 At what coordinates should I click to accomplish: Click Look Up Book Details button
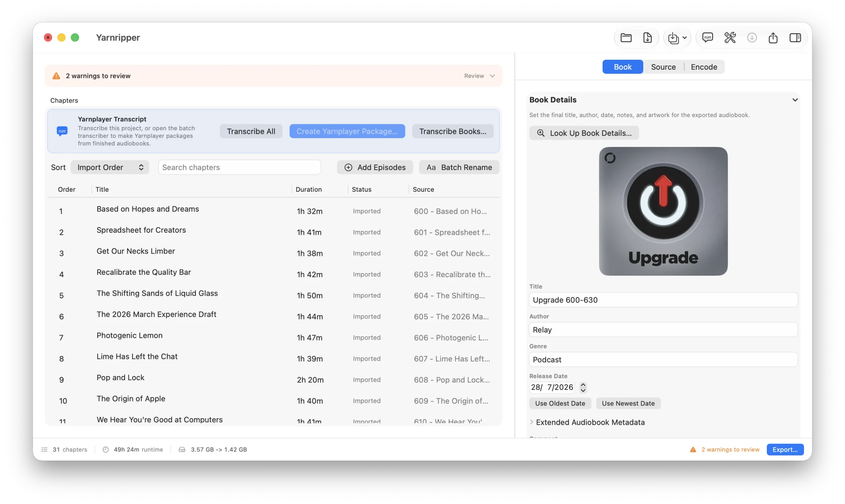584,133
